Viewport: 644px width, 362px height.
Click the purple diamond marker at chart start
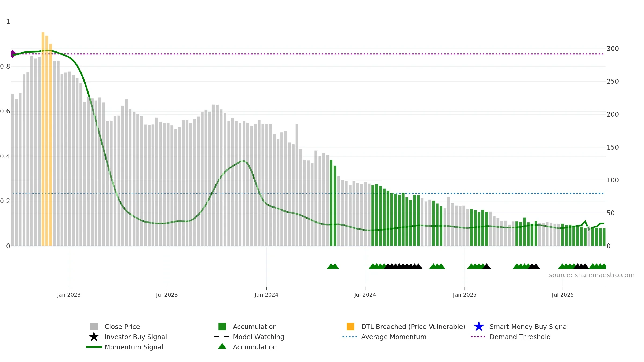13,54
